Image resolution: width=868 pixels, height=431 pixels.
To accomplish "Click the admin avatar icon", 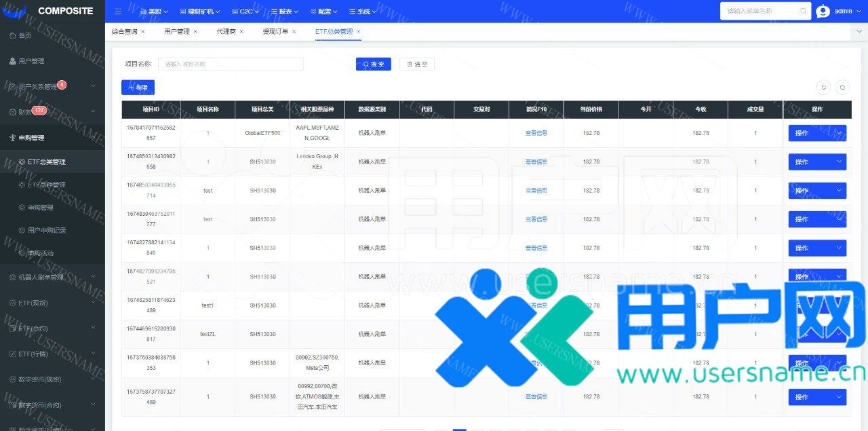I will [823, 12].
